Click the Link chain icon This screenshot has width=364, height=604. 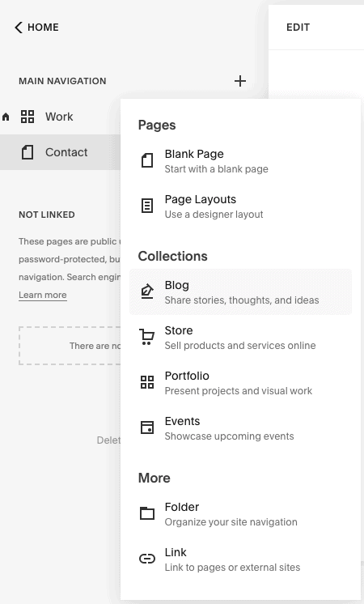[x=147, y=559]
